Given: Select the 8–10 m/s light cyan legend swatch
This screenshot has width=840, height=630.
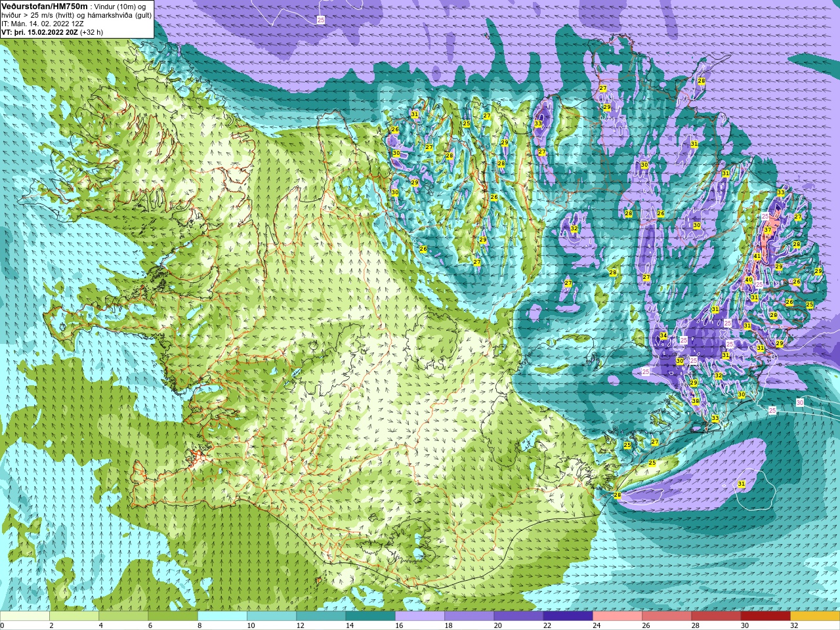Looking at the screenshot, I should pyautogui.click(x=222, y=616).
